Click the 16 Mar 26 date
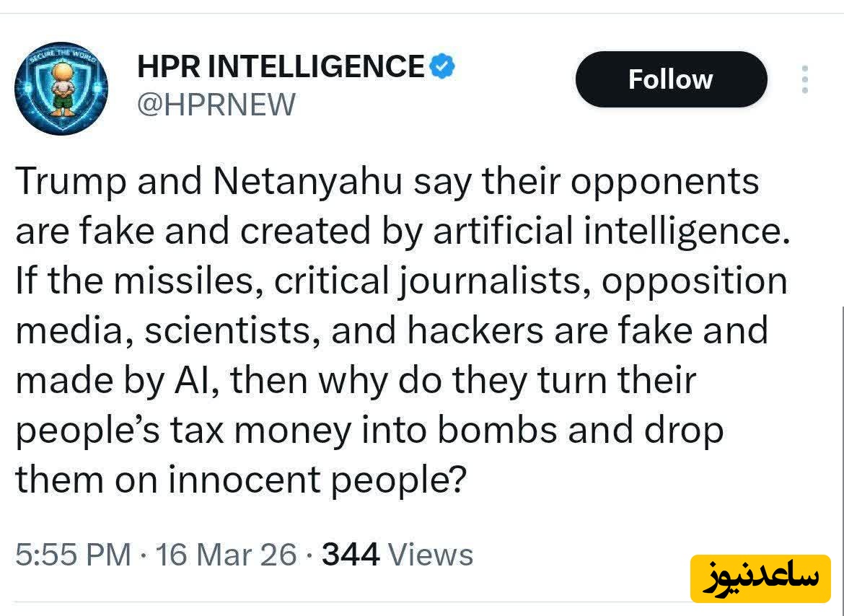 tap(226, 554)
